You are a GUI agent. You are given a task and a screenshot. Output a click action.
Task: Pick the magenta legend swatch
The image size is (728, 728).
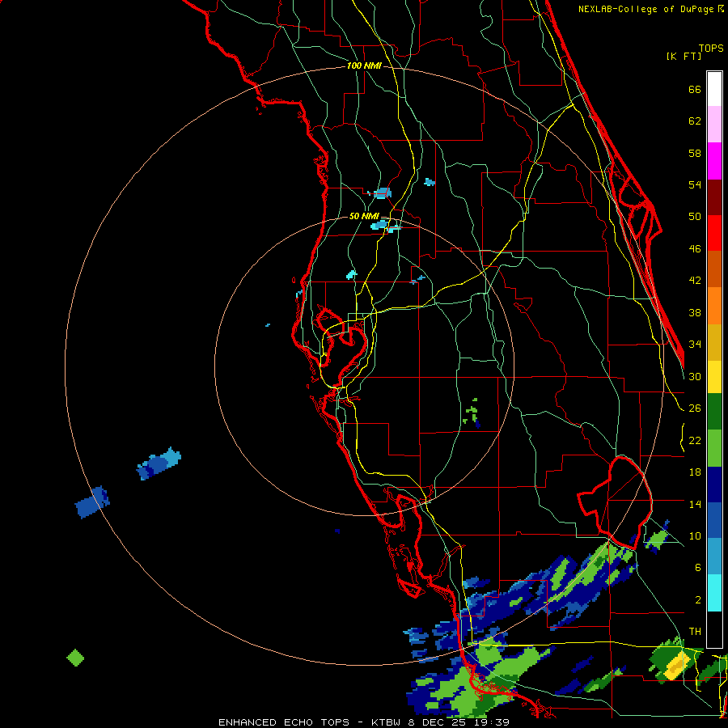pyautogui.click(x=714, y=161)
